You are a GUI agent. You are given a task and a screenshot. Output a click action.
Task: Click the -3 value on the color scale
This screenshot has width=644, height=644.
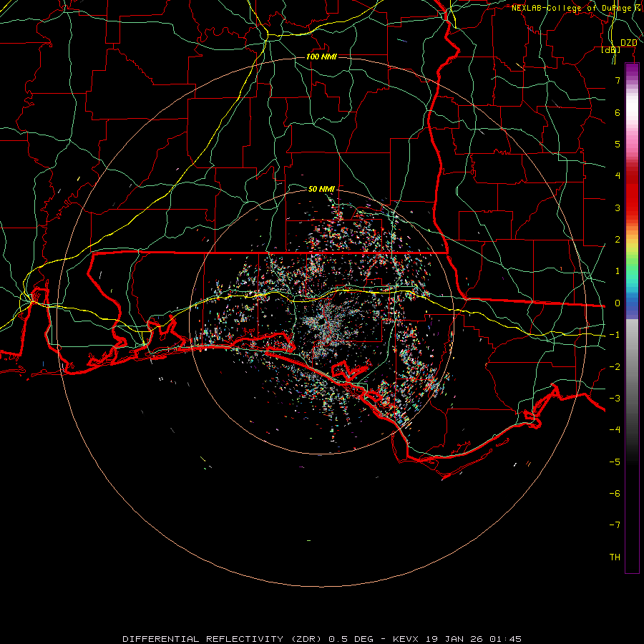(x=615, y=399)
